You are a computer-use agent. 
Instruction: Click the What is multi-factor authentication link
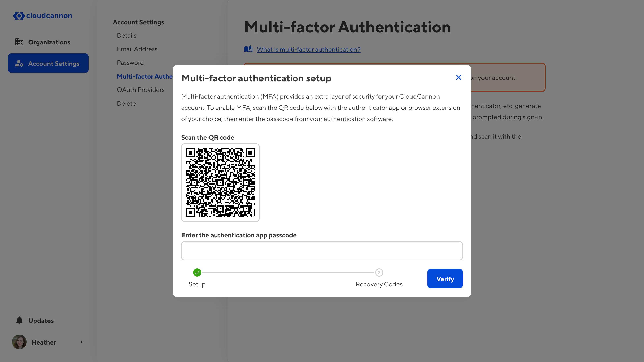coord(308,49)
